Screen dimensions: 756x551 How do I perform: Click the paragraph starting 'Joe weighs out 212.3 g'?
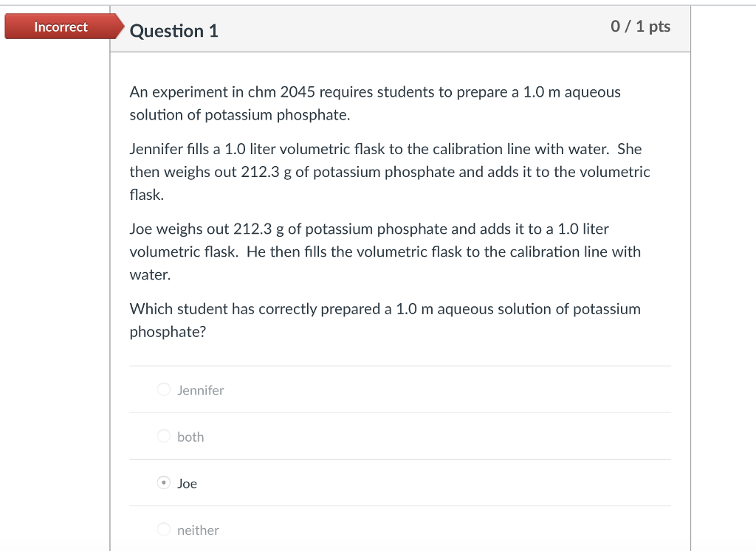click(385, 252)
